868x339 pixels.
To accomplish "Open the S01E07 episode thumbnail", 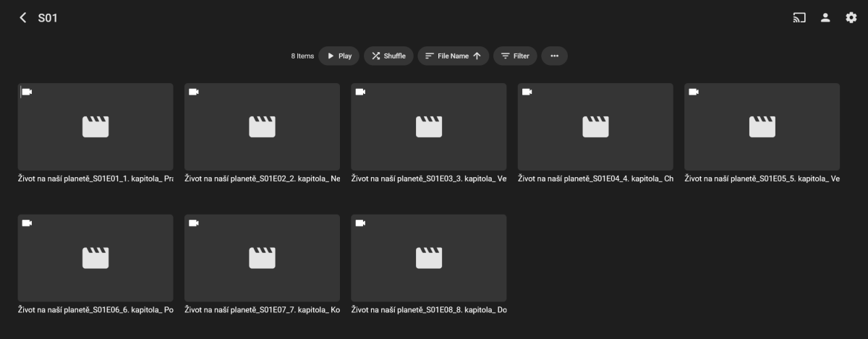I will (x=262, y=258).
